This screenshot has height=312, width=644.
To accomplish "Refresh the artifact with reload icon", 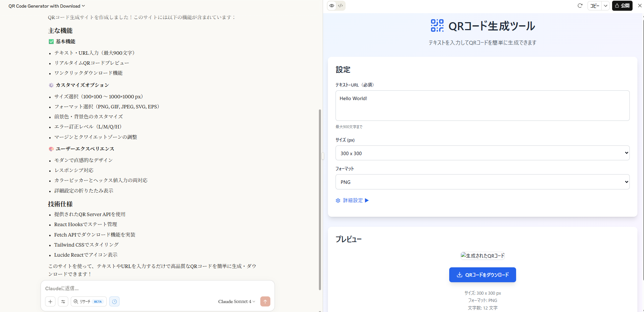I will click(x=580, y=6).
